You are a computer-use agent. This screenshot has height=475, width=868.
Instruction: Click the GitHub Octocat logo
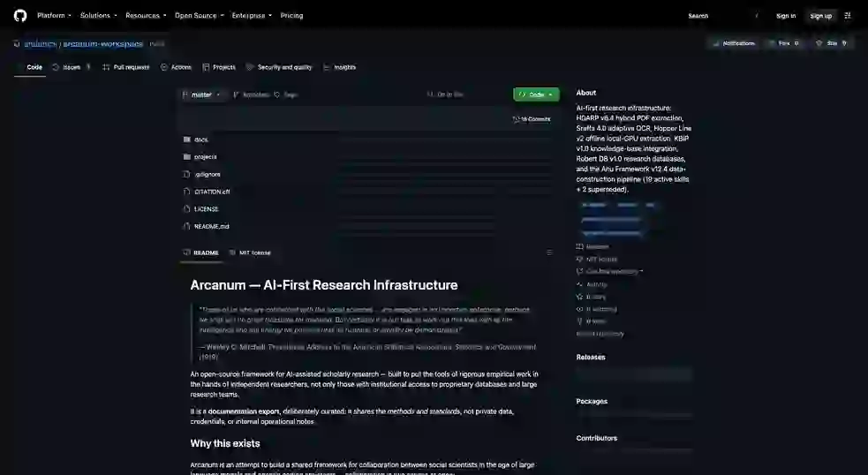pyautogui.click(x=20, y=16)
